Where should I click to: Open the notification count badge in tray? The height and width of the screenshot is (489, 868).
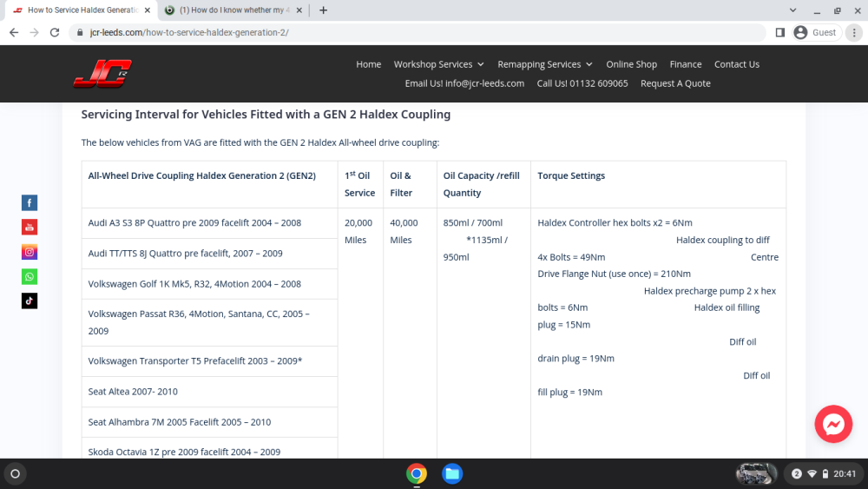tap(797, 474)
